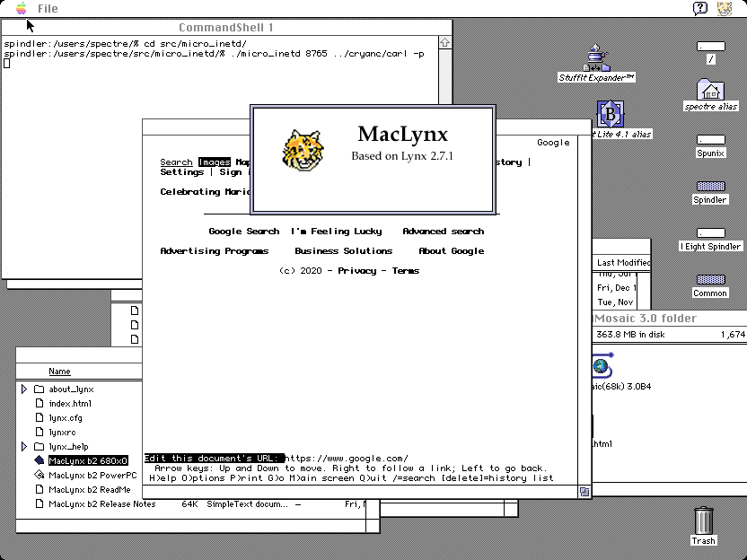Open the Privacy link

coord(356,270)
